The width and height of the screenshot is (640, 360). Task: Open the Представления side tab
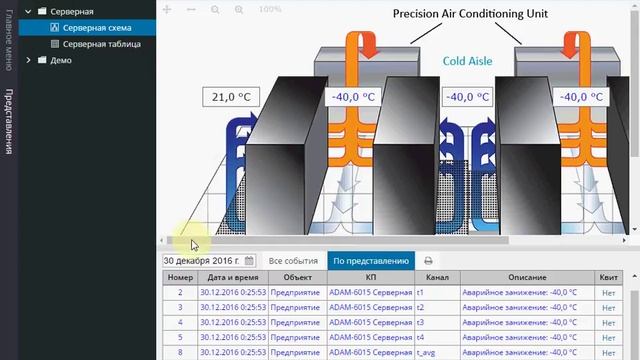point(9,121)
